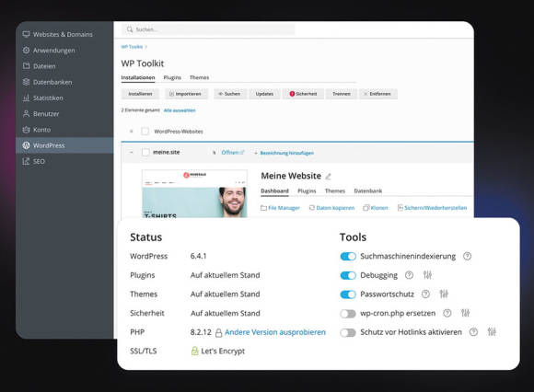Viewport: 534px width, 392px height.
Task: Click Andere Version ausprobieren link
Action: pos(275,332)
